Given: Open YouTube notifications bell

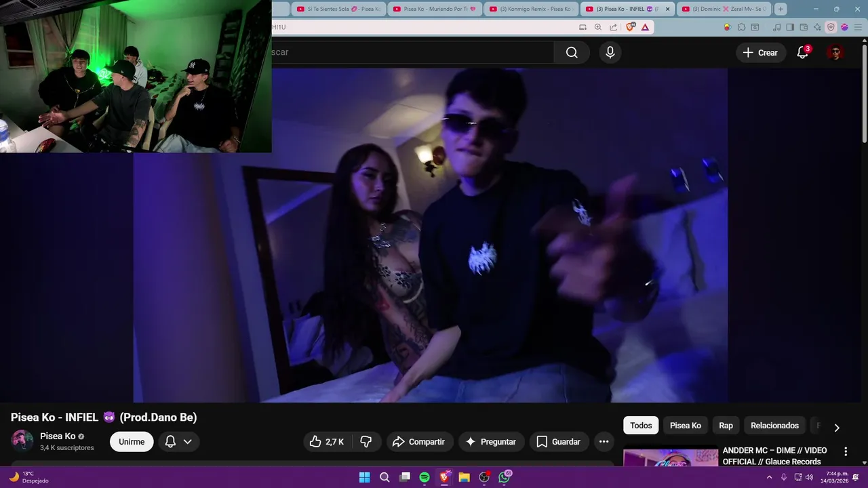Looking at the screenshot, I should click(802, 52).
